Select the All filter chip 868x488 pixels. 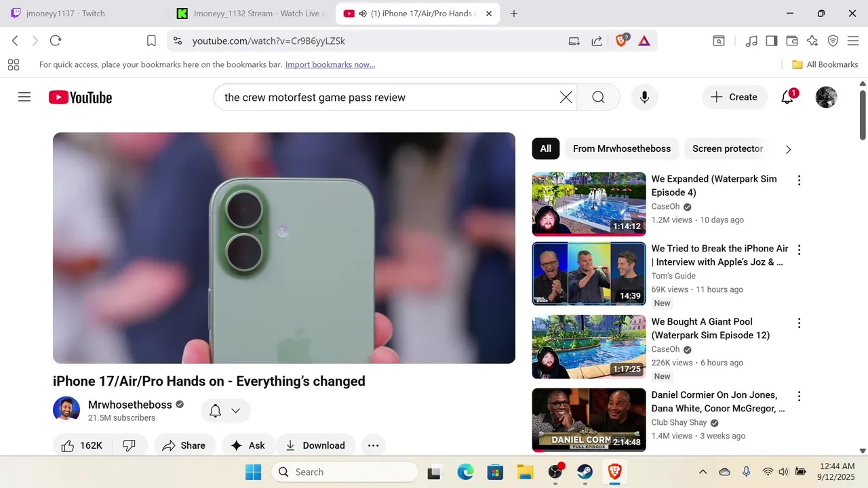(x=546, y=148)
